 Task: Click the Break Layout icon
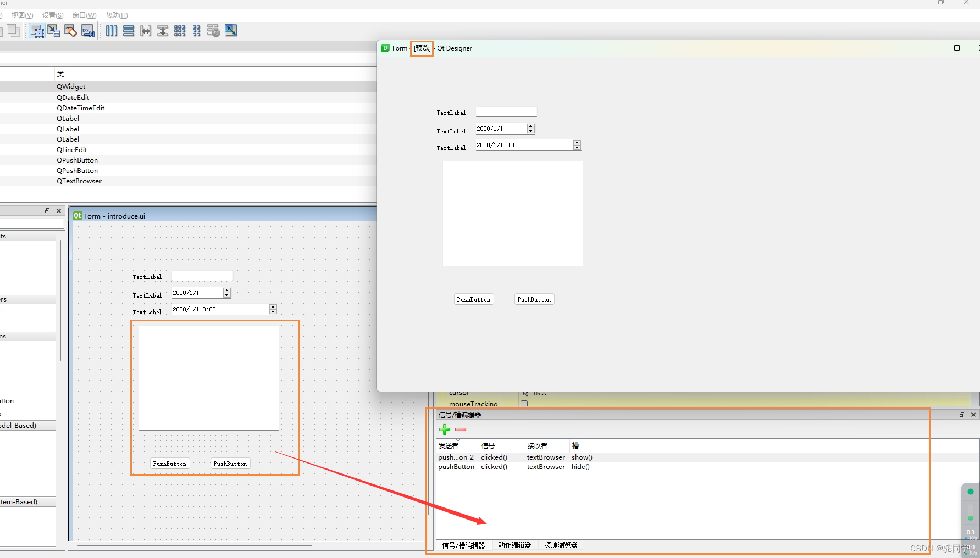point(214,31)
